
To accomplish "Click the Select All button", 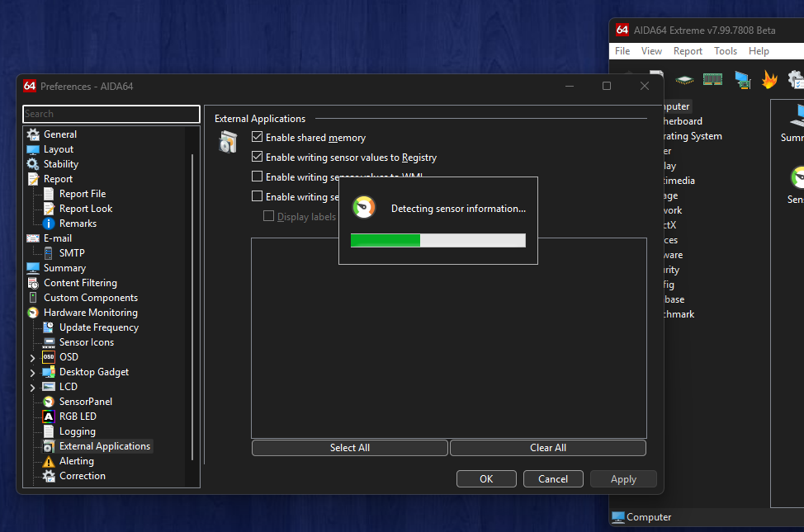I will (x=350, y=448).
